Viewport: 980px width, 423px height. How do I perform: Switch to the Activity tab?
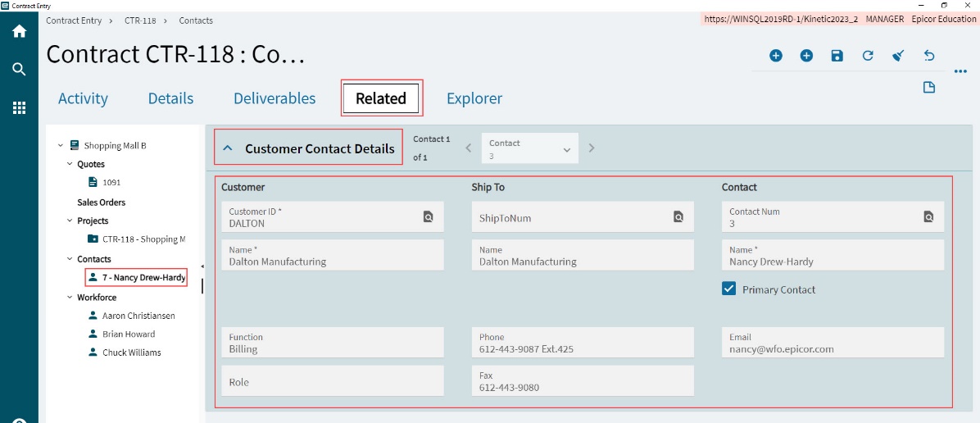pyautogui.click(x=83, y=98)
